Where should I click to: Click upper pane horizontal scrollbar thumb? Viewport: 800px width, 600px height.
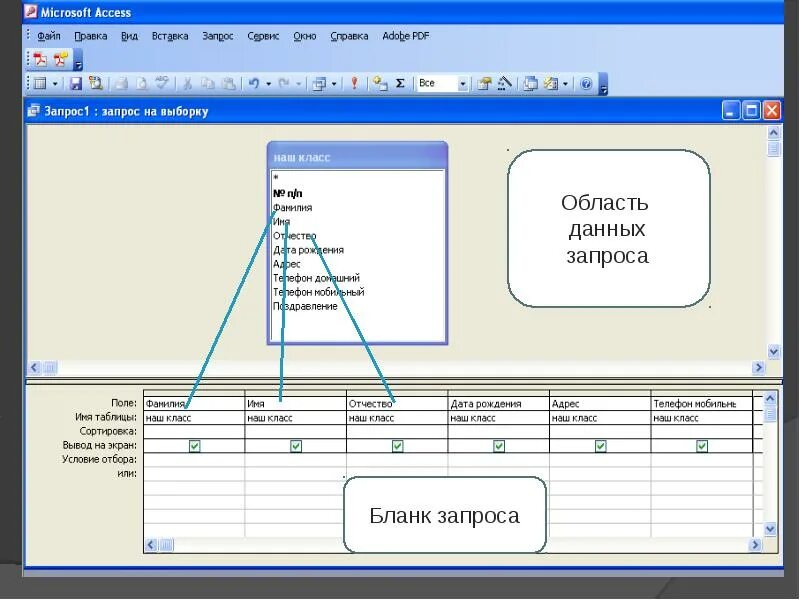[50, 367]
